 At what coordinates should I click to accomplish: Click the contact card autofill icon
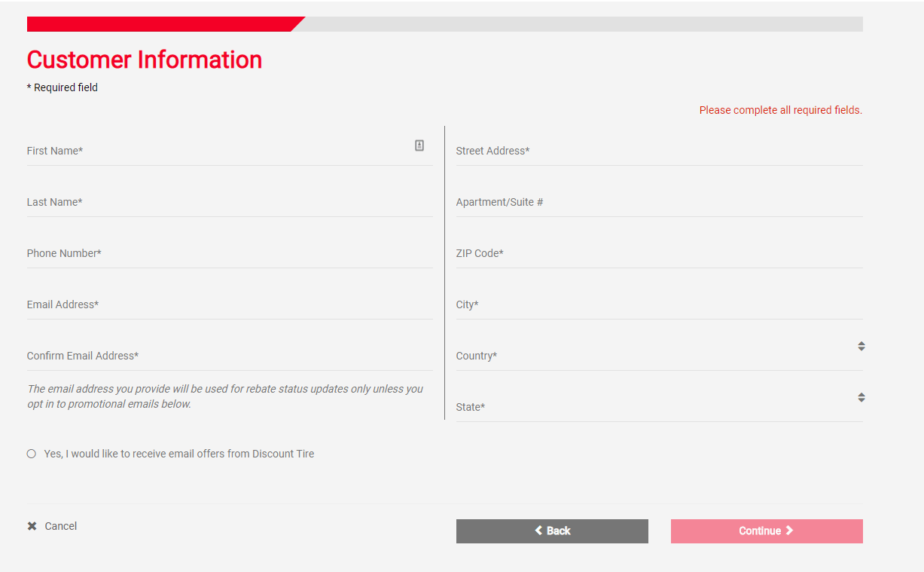[x=419, y=145]
